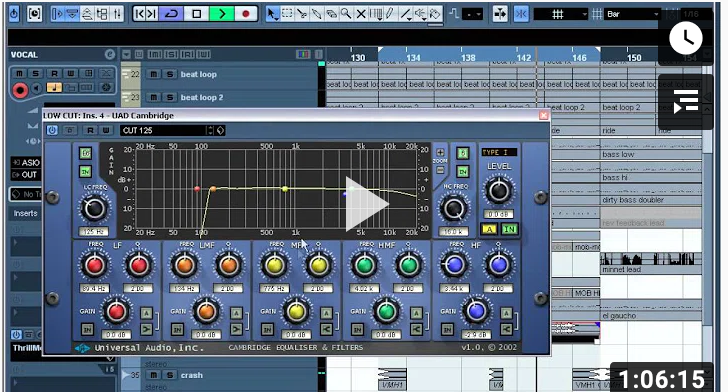Toggle the low cut filter IN button

(85, 171)
